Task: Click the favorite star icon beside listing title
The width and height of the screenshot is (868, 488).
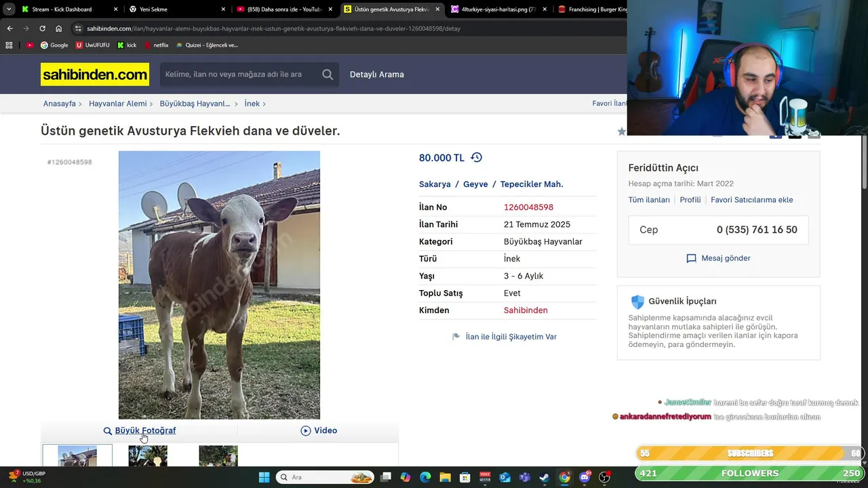Action: [621, 131]
